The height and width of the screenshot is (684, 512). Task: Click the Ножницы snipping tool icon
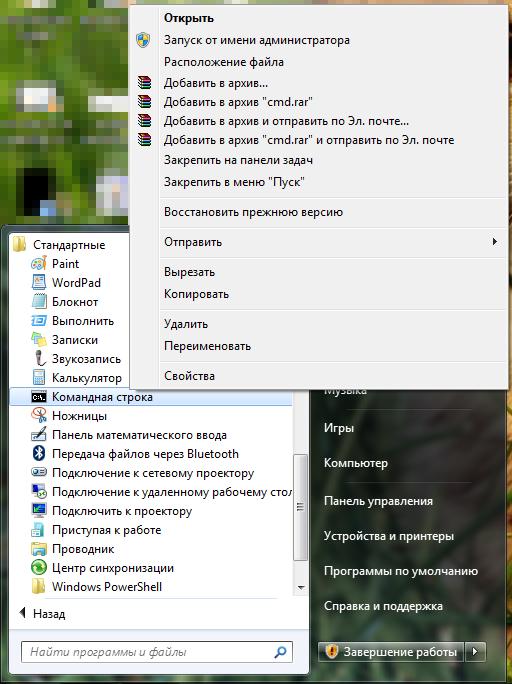click(39, 416)
